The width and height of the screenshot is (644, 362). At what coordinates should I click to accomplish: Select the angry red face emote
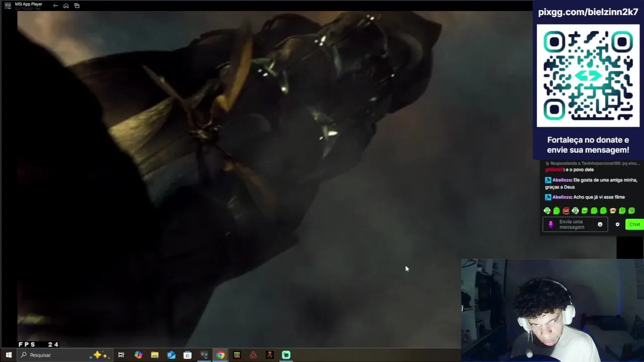pyautogui.click(x=566, y=211)
